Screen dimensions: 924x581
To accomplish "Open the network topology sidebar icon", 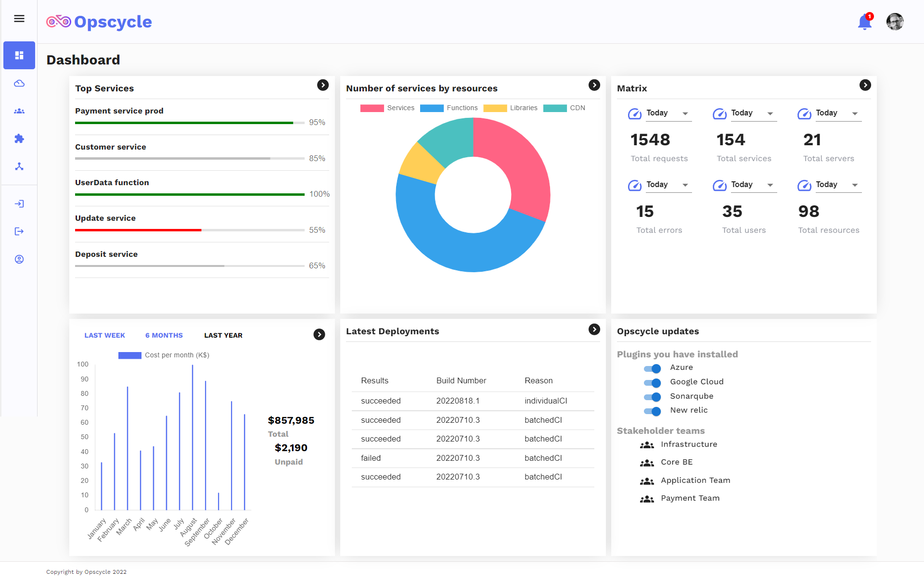I will (19, 166).
